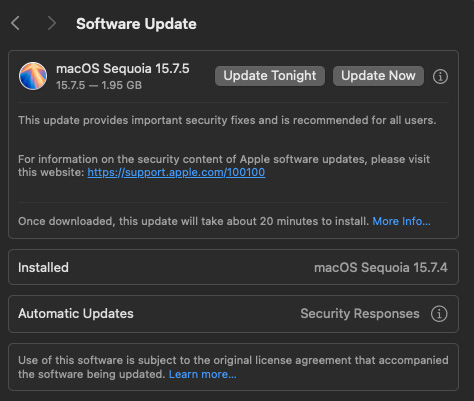The height and width of the screenshot is (401, 474).
Task: Open the More Info… link
Action: pyautogui.click(x=401, y=221)
